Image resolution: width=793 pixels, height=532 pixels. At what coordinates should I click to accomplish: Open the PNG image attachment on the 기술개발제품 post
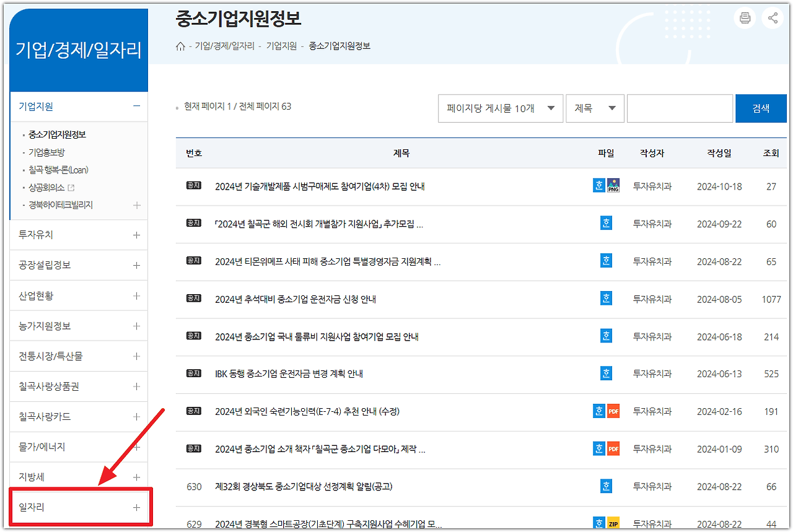coord(613,185)
